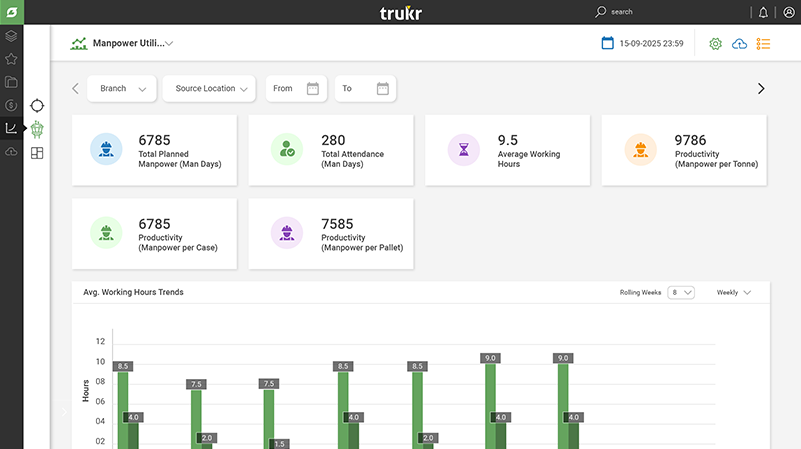Image resolution: width=801 pixels, height=449 pixels.
Task: Change Rolling Weeks dropdown value 8
Action: pyautogui.click(x=681, y=292)
